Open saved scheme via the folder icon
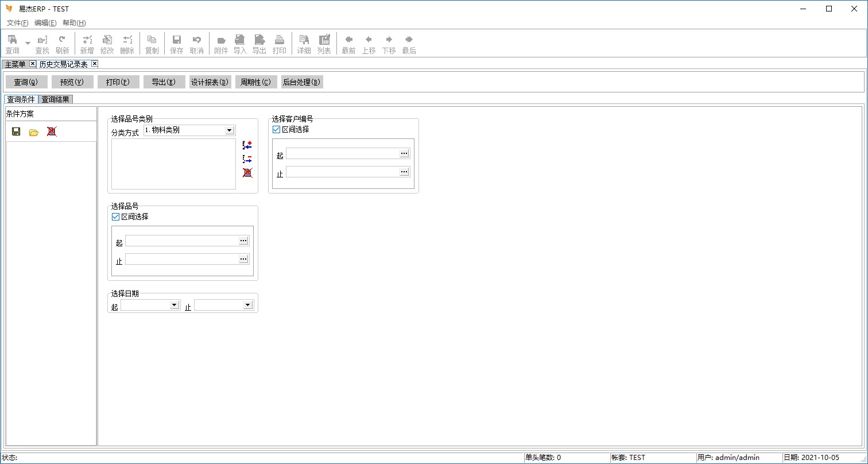Viewport: 868px width, 464px height. coord(34,132)
